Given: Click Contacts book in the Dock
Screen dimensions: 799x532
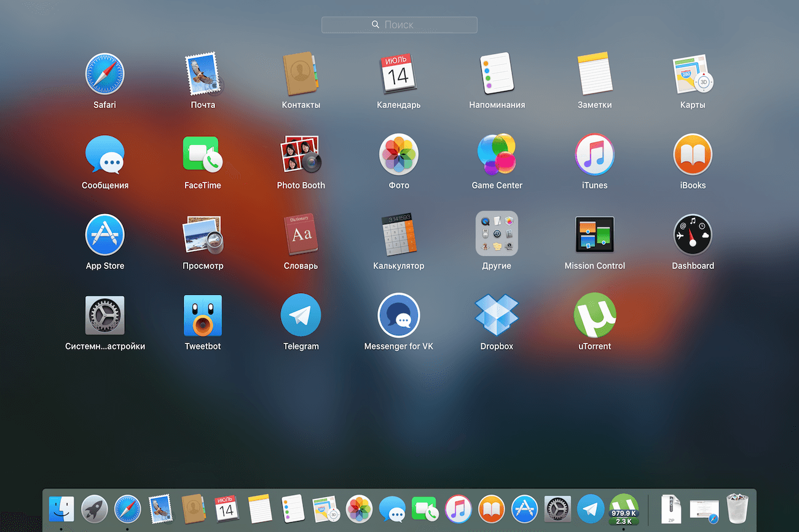Looking at the screenshot, I should (x=194, y=509).
